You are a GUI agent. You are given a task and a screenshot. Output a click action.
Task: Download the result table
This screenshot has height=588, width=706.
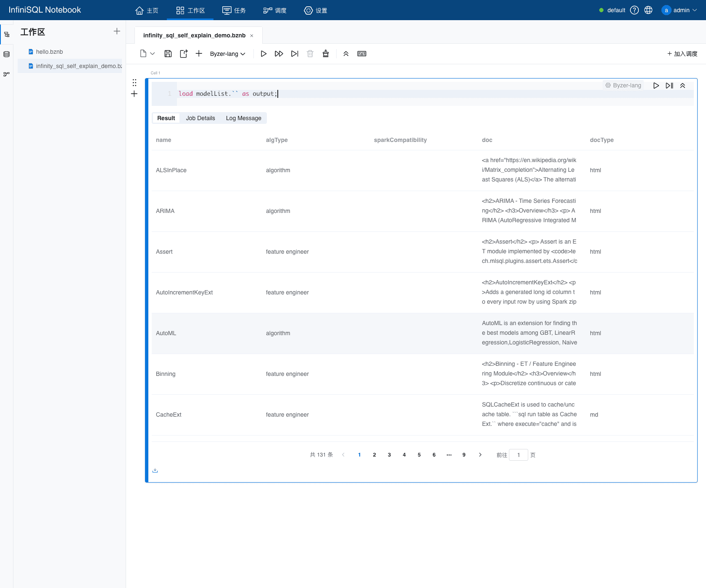[155, 470]
